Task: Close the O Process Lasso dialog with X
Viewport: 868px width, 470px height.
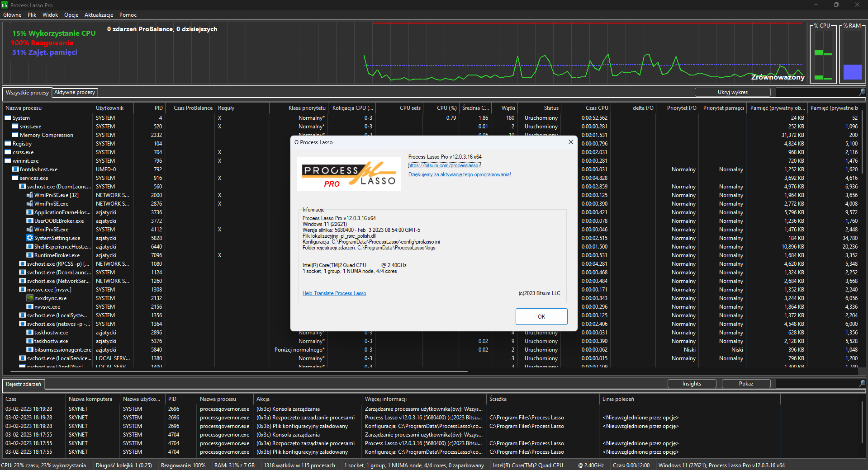Action: pyautogui.click(x=571, y=142)
